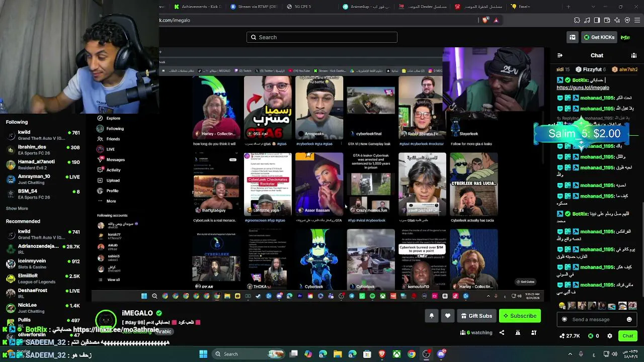Click the Send a message chat field

pos(598,319)
